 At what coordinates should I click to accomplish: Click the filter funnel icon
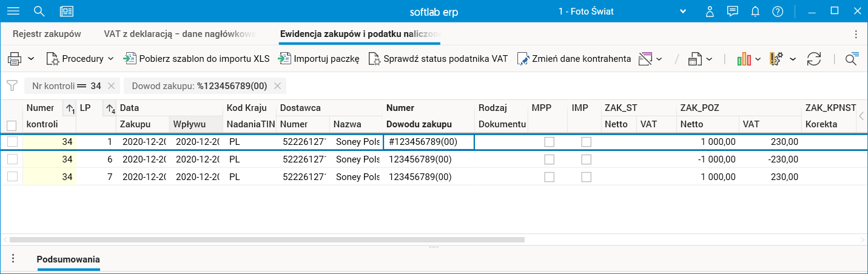12,85
